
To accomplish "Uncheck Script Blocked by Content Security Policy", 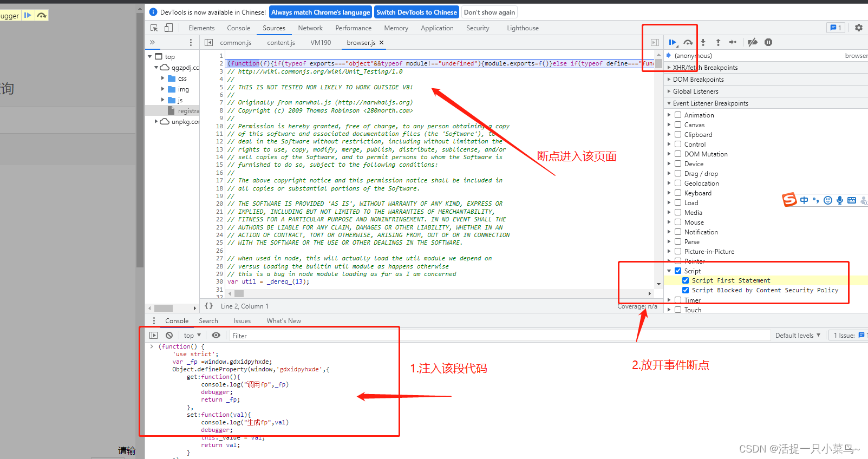I will pos(686,290).
